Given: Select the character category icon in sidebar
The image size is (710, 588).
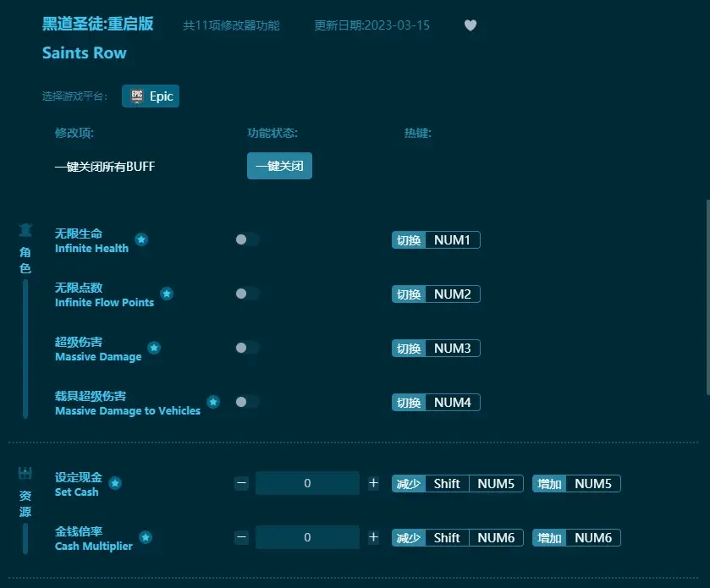Looking at the screenshot, I should (x=25, y=229).
